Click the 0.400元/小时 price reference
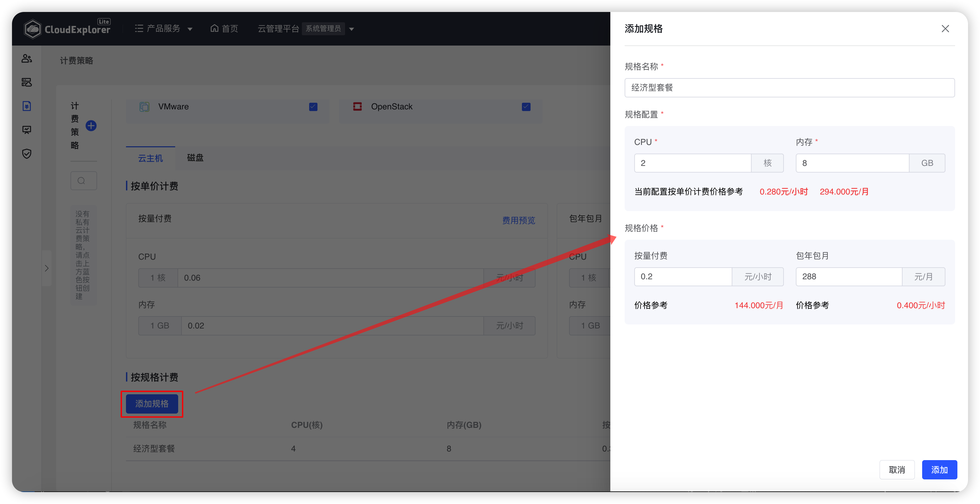The height and width of the screenshot is (504, 980). pos(920,305)
